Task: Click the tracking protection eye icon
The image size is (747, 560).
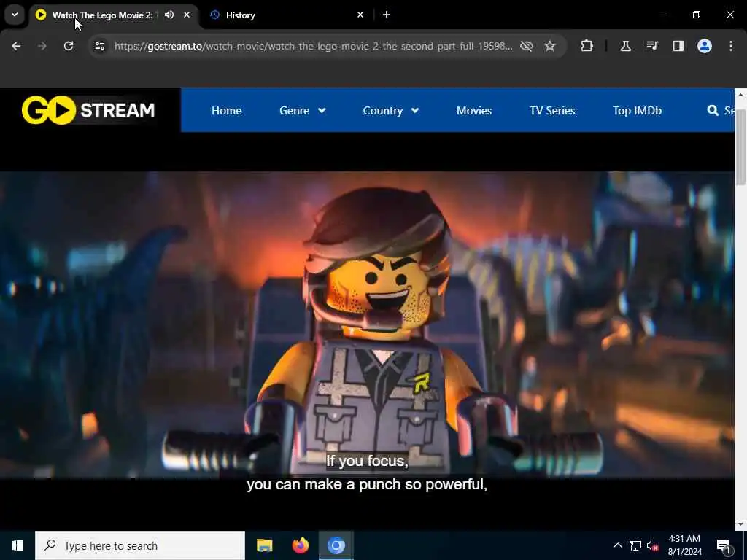Action: coord(527,46)
